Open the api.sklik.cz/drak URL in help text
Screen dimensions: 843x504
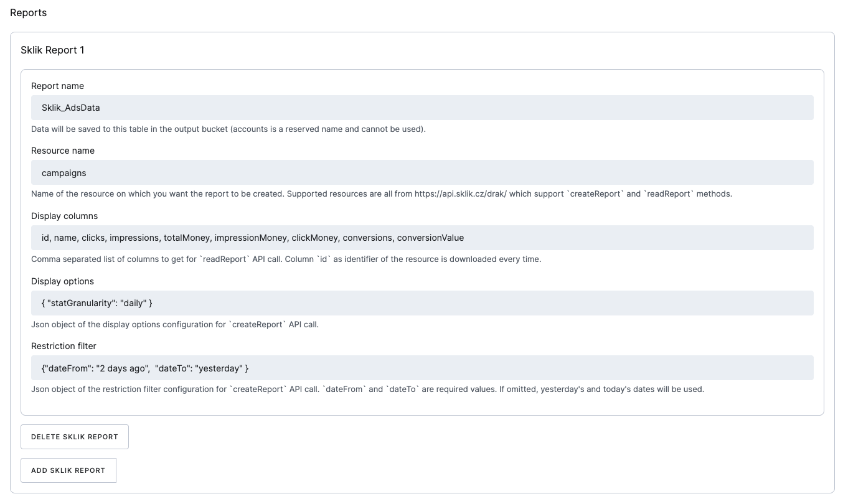point(460,194)
